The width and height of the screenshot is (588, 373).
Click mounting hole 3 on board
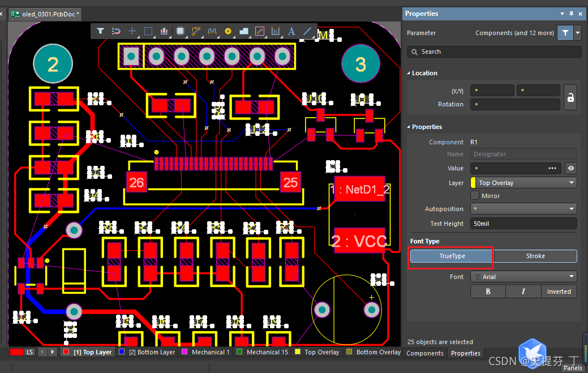click(360, 64)
